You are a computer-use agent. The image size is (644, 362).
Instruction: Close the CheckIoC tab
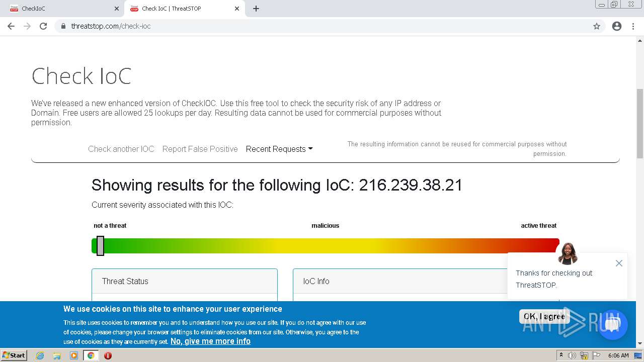pos(117,9)
